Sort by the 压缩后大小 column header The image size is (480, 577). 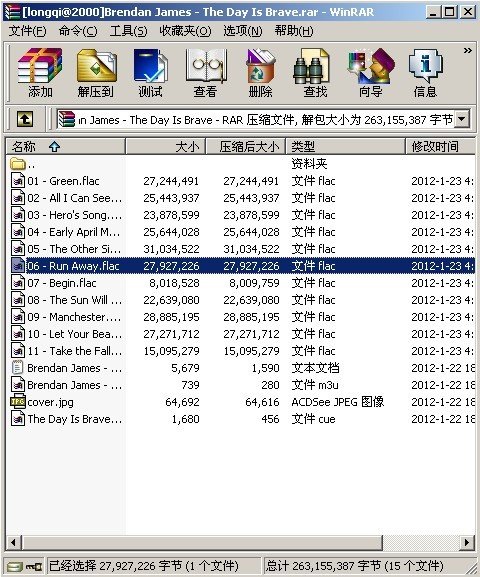click(246, 146)
